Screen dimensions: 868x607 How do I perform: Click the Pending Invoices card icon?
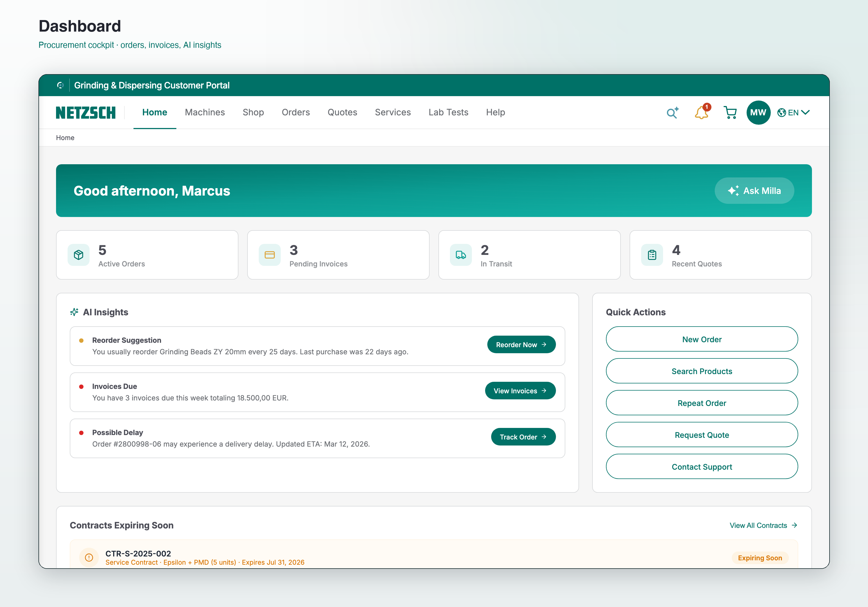269,255
